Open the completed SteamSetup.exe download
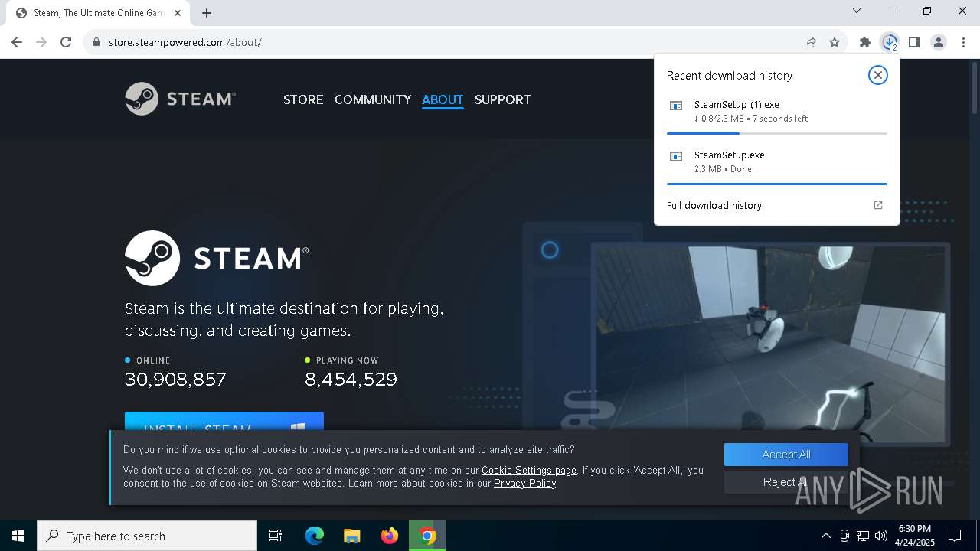The height and width of the screenshot is (551, 980). [x=777, y=161]
